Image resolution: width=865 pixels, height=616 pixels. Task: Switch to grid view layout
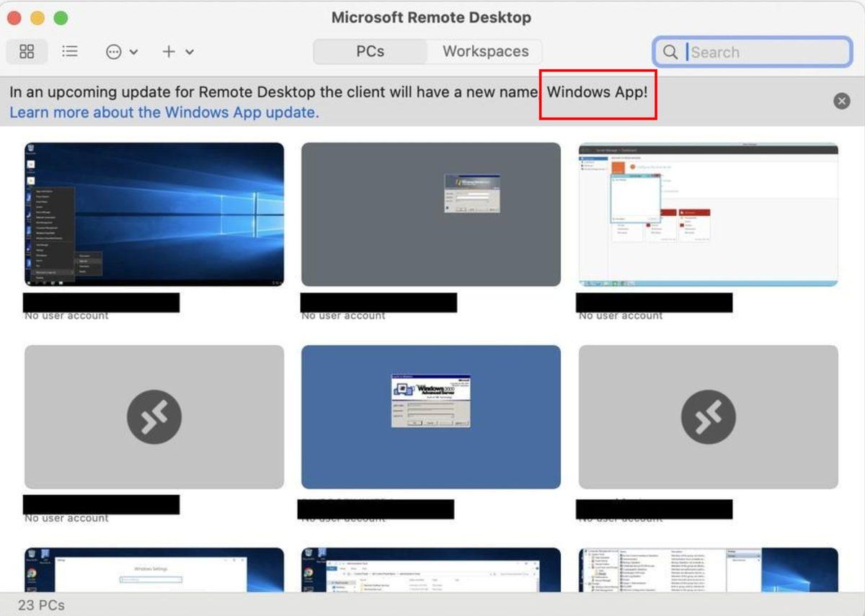pyautogui.click(x=27, y=51)
